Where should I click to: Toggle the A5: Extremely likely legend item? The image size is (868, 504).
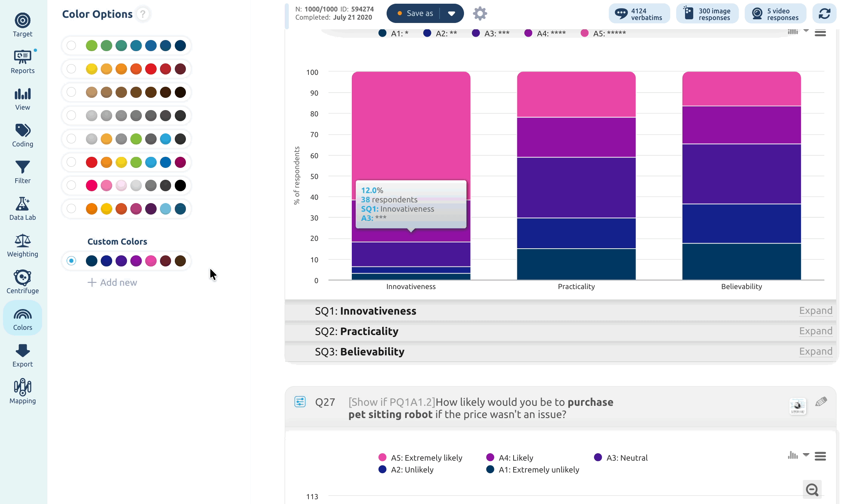click(420, 458)
